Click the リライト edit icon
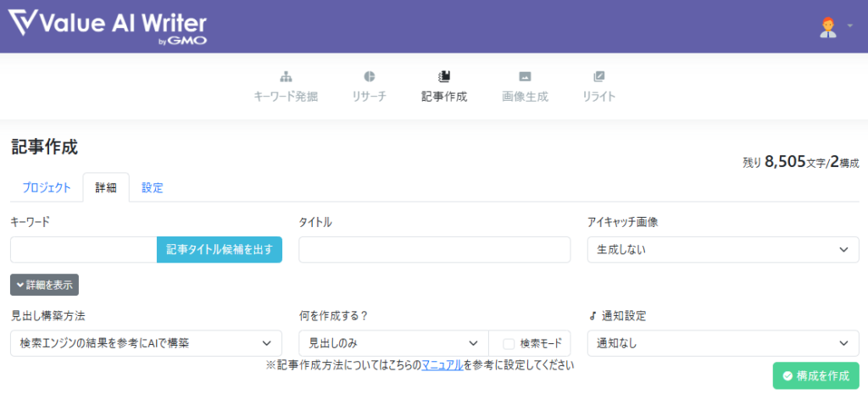 599,76
